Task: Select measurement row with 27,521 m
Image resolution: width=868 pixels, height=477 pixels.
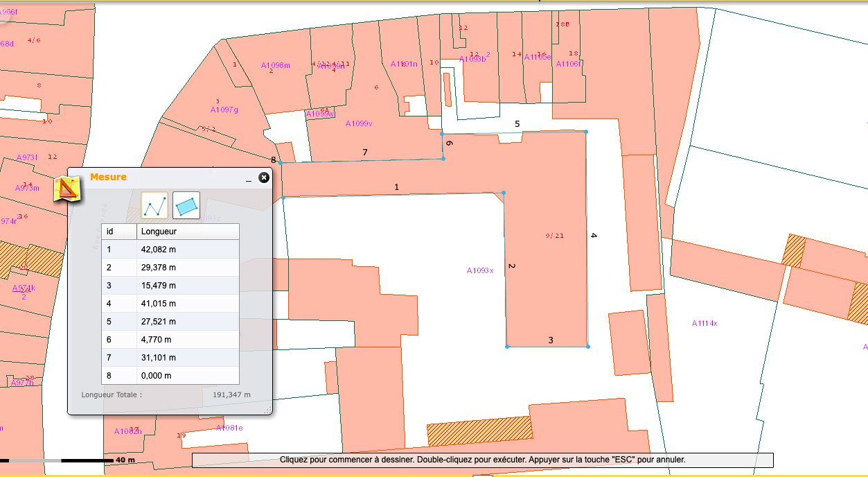Action: [170, 322]
